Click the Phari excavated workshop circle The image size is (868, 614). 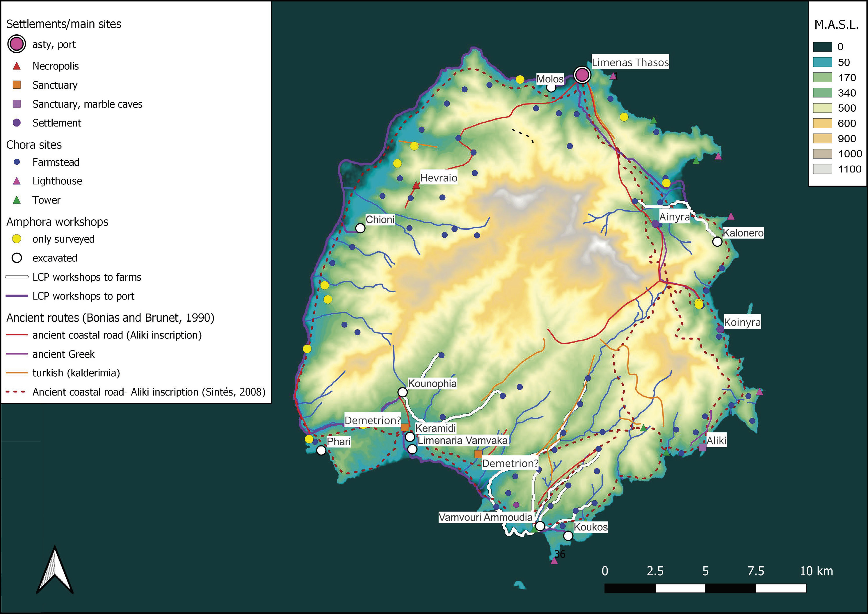pyautogui.click(x=321, y=450)
